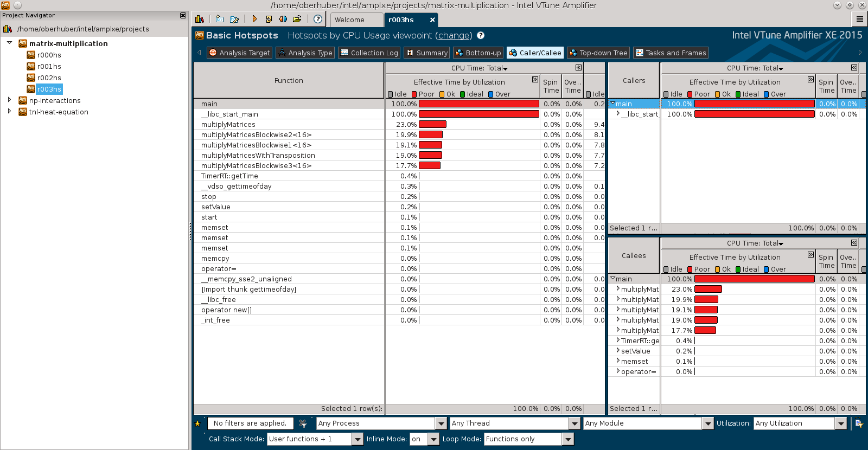Open Help from the top toolbar
The height and width of the screenshot is (450, 868).
(x=318, y=19)
